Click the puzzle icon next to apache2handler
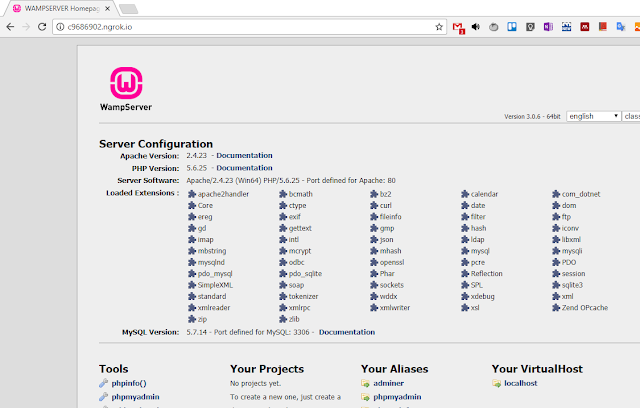Viewport: 640px width, 408px height. coord(192,194)
